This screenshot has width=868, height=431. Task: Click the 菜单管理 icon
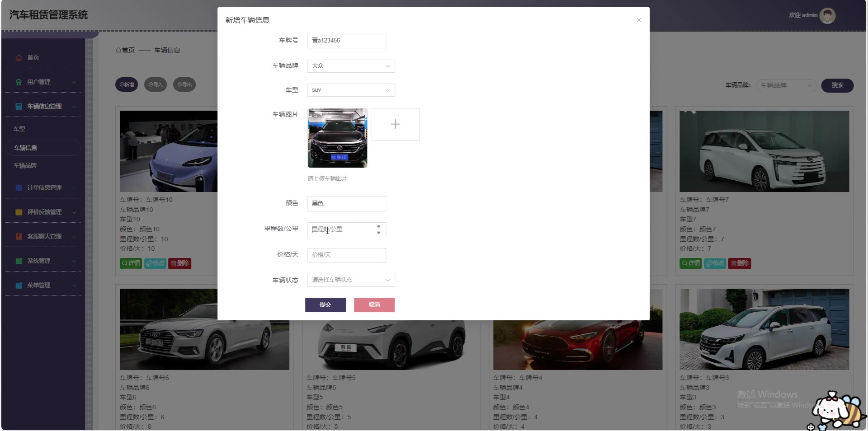[x=19, y=286]
